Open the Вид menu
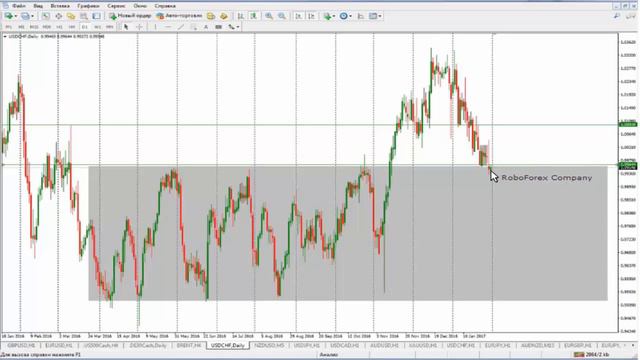The image size is (640, 360). 38,6
